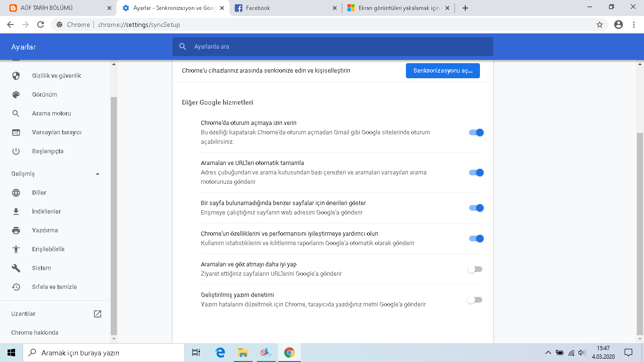644x362 pixels.
Task: Open the Uzantılar link in sidebar
Action: pos(23,314)
